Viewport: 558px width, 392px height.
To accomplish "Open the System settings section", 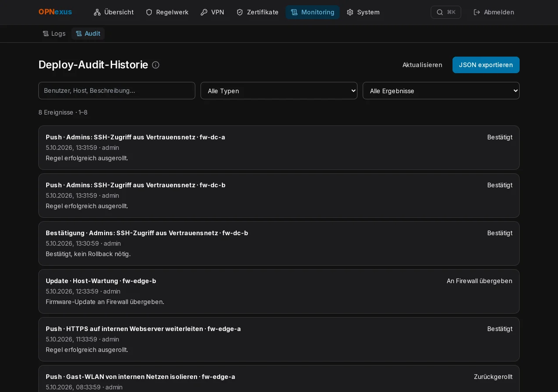I will coord(363,12).
